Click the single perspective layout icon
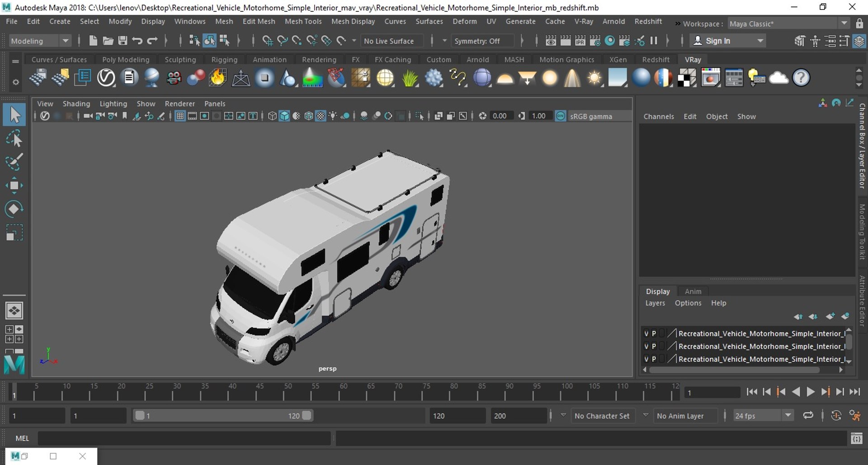Viewport: 868px width, 465px height. tap(14, 311)
